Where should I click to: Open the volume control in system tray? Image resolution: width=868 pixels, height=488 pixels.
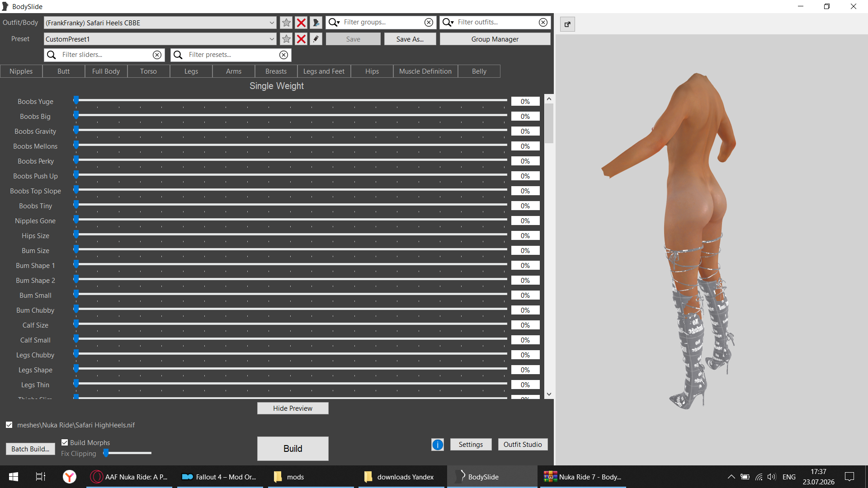[x=771, y=477]
